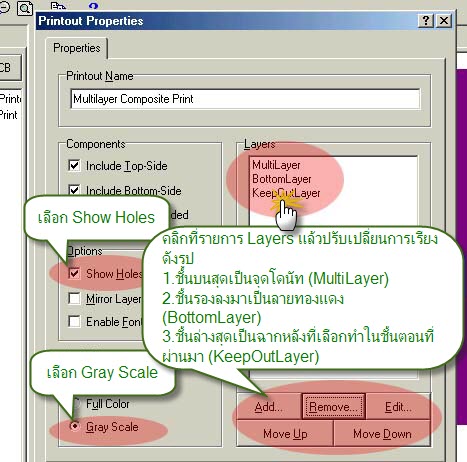467x462 pixels.
Task: Select MultiLayer in the Layers list
Action: coord(276,165)
